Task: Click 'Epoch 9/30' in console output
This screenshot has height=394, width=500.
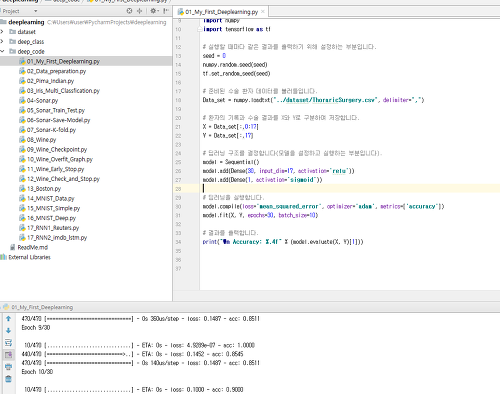Action: pyautogui.click(x=36, y=328)
